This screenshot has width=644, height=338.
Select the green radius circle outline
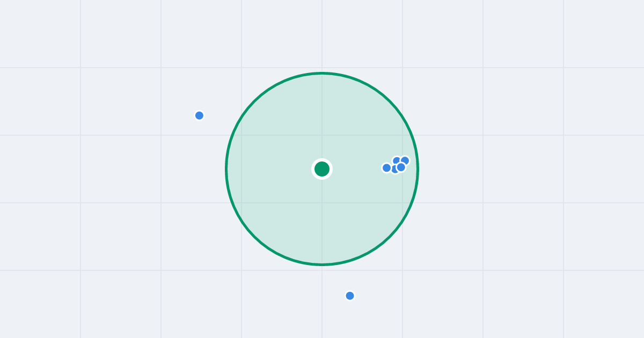pos(322,169)
